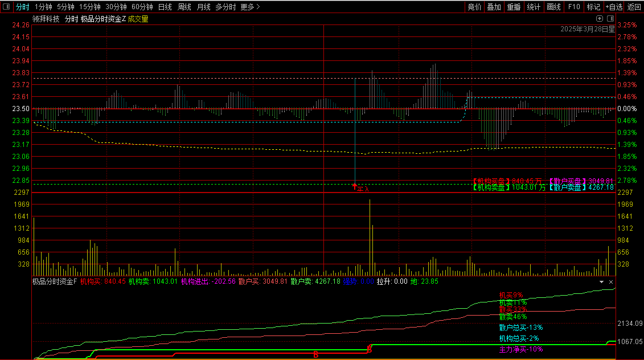Select the 成交量 volume indicator label
The height and width of the screenshot is (360, 644).
(138, 19)
